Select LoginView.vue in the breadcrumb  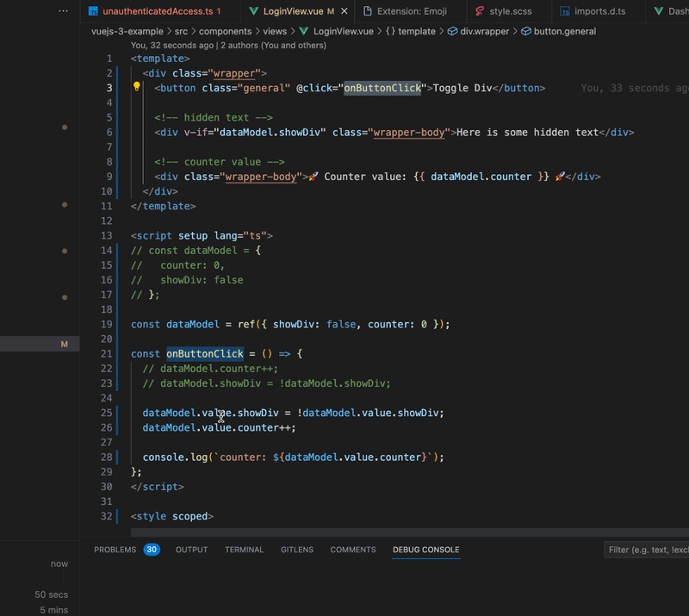tap(343, 32)
